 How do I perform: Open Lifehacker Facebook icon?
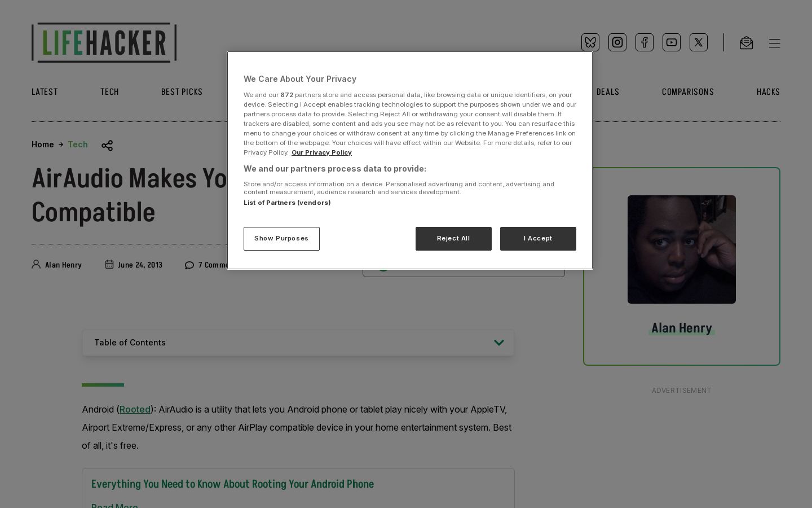point(645,42)
